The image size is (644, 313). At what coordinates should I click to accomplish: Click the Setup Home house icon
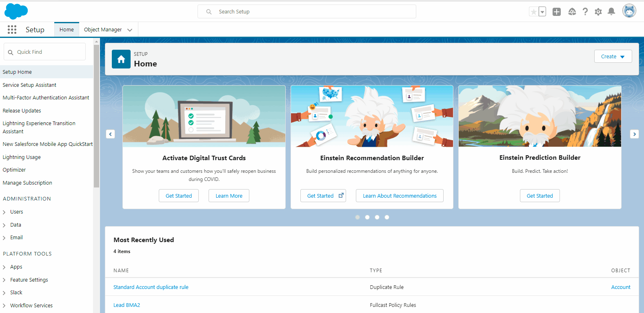click(121, 59)
